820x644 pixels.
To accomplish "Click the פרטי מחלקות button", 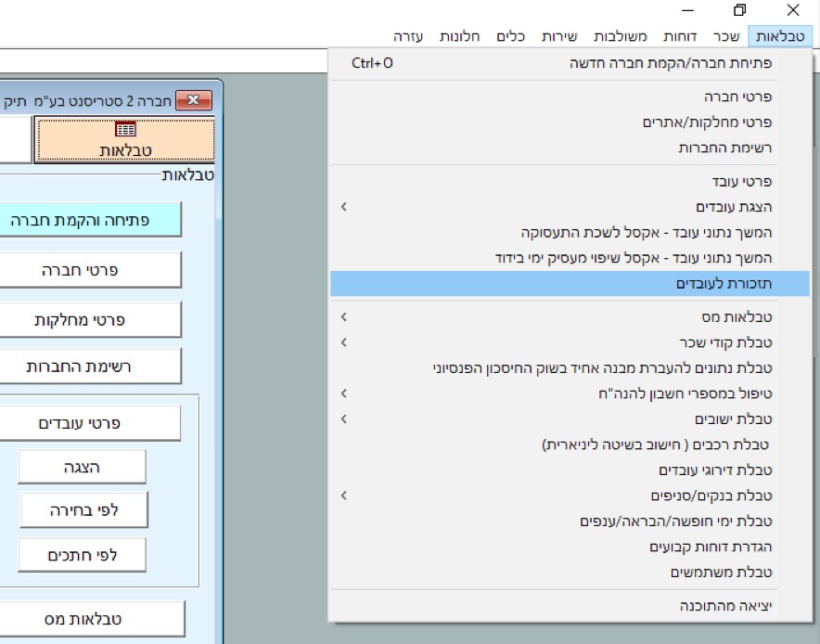I will (90, 319).
